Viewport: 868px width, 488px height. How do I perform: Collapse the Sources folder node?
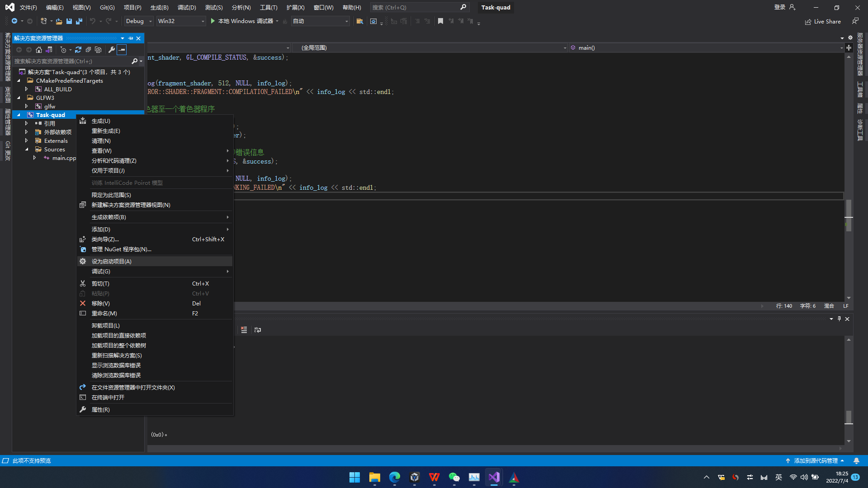[x=27, y=149]
